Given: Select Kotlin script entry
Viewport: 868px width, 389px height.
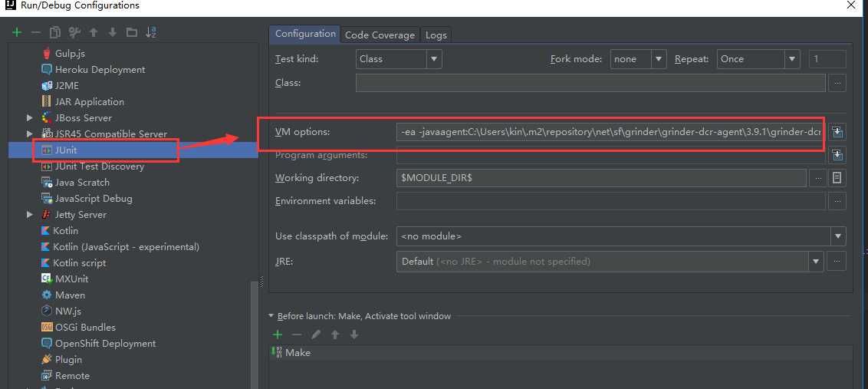Looking at the screenshot, I should [x=79, y=262].
